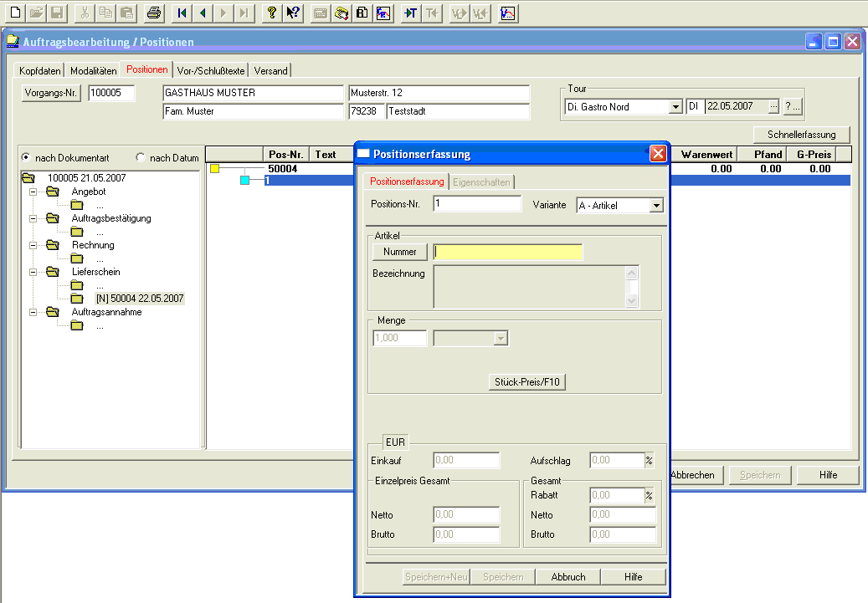The image size is (868, 603).
Task: Click the V with right arrow toolbar icon
Action: [x=460, y=13]
